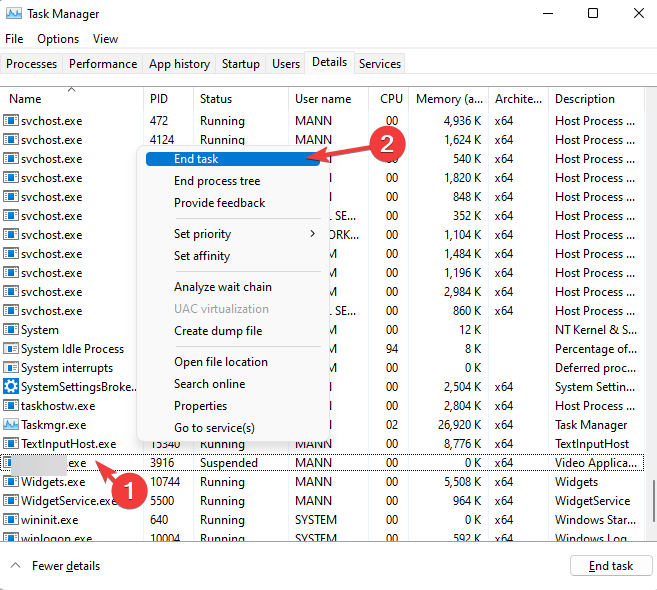The image size is (657, 590).
Task: Select the Widgets.exe process icon
Action: point(10,481)
